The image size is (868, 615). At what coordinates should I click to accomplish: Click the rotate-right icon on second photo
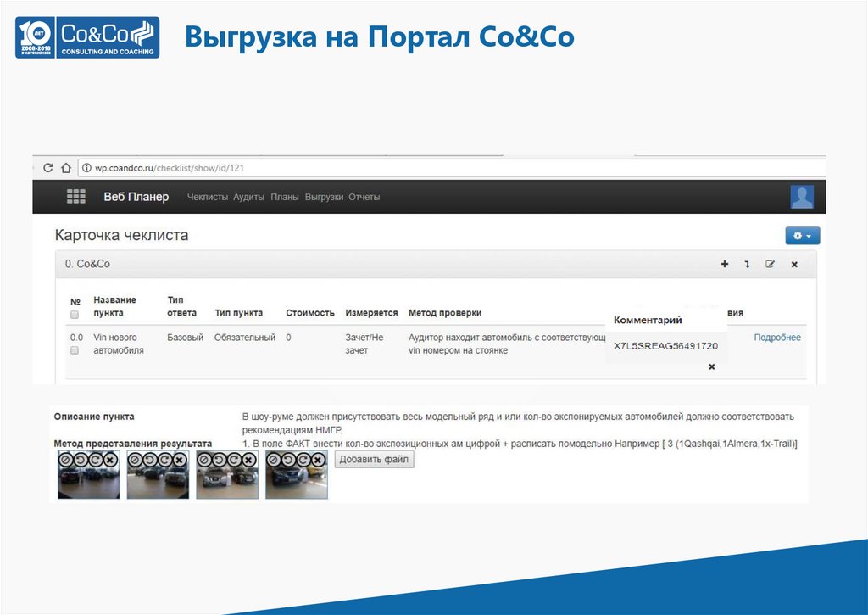166,460
